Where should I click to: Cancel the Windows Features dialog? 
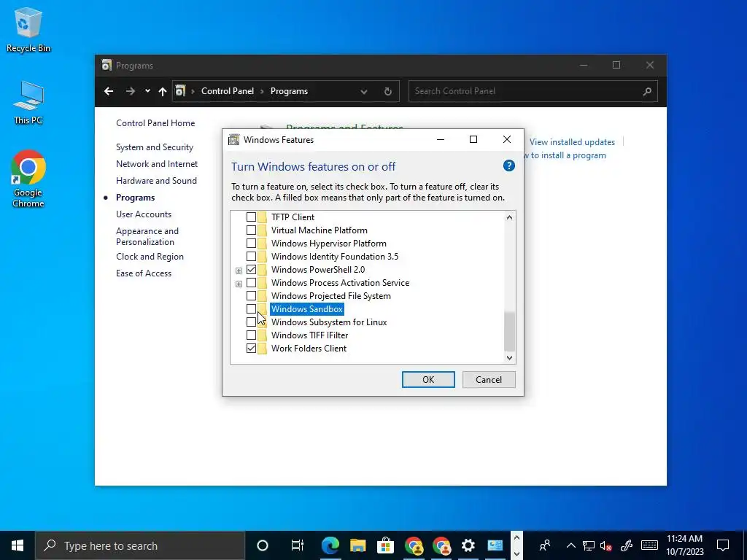(x=489, y=379)
